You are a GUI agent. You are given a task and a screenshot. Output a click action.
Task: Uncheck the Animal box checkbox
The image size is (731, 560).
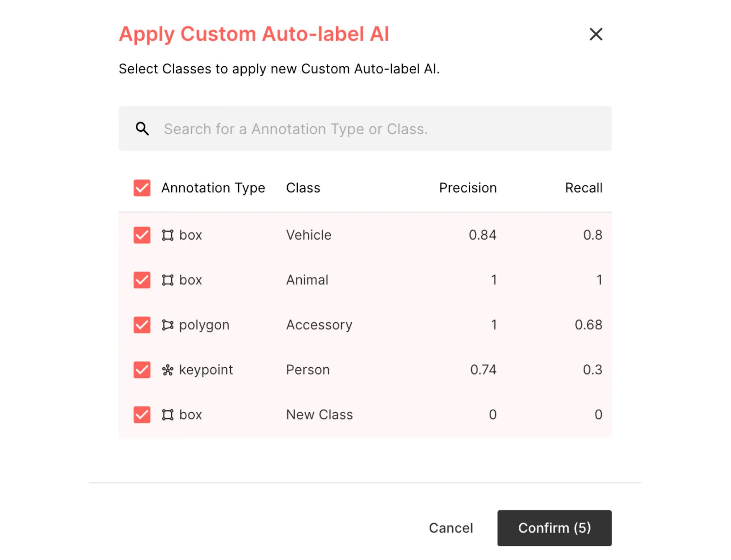142,280
